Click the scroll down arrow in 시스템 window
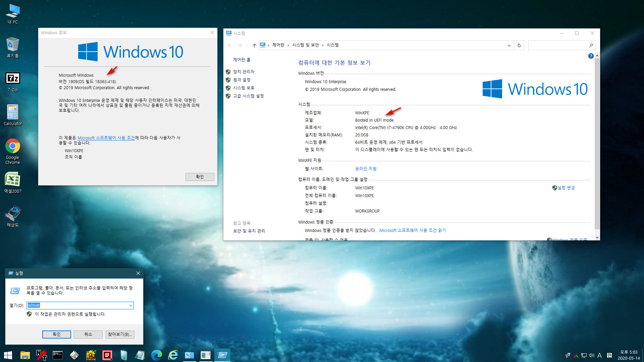 (x=597, y=237)
